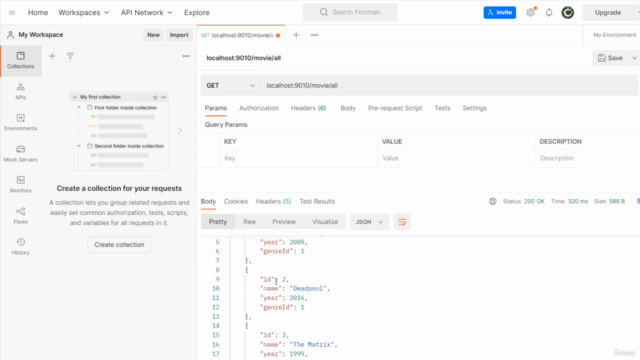This screenshot has width=640, height=360.
Task: Click the Save button
Action: coord(610,58)
